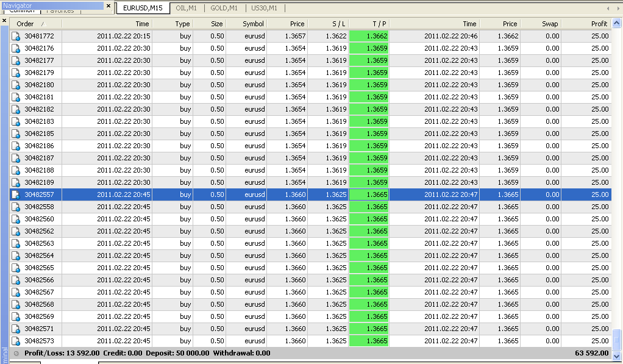The height and width of the screenshot is (364, 623).
Task: Open the OIL,M1 chart tab
Action: click(187, 9)
